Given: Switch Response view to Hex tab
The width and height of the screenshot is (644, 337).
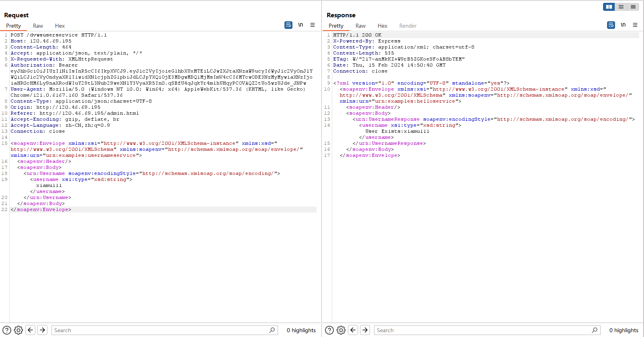Looking at the screenshot, I should point(382,26).
